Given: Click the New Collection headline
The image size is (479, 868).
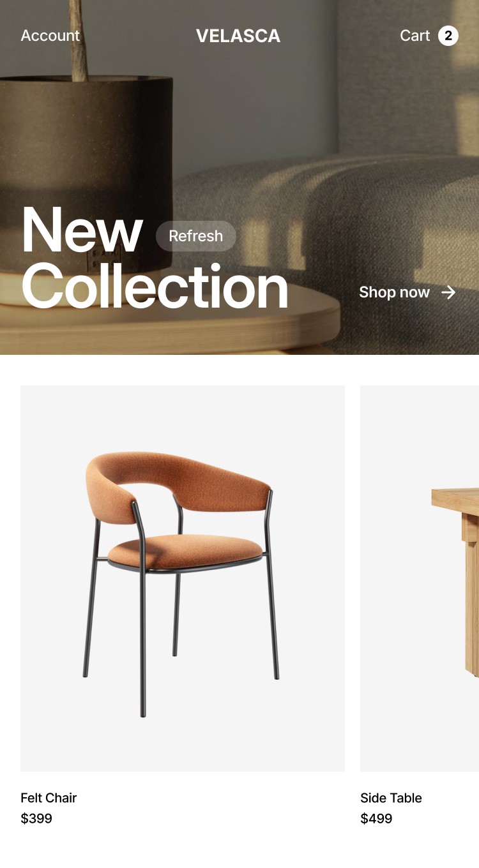Looking at the screenshot, I should pyautogui.click(x=155, y=258).
